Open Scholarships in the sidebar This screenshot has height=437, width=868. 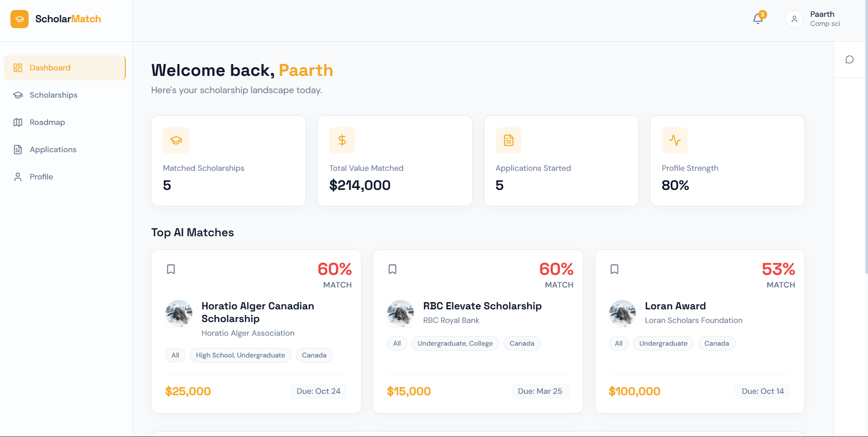[53, 95]
